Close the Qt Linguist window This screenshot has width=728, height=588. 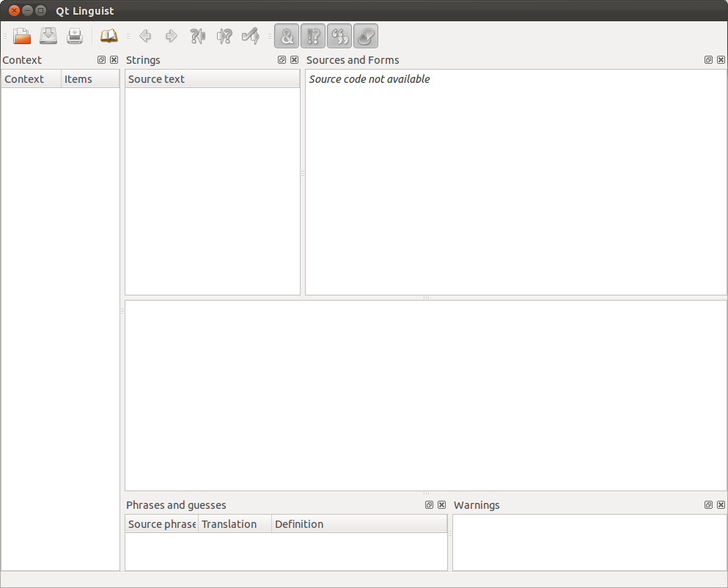coord(15,10)
